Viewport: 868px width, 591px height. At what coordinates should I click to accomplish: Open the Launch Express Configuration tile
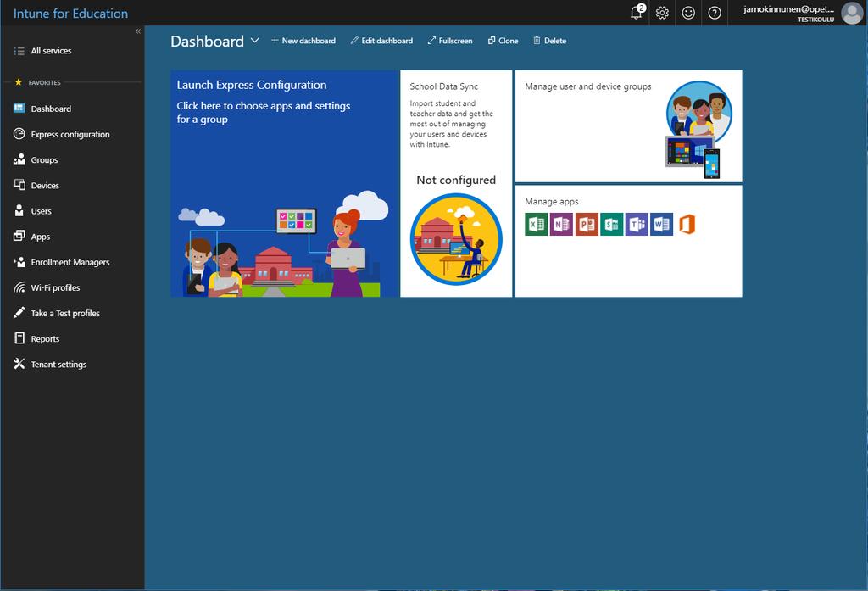(284, 183)
